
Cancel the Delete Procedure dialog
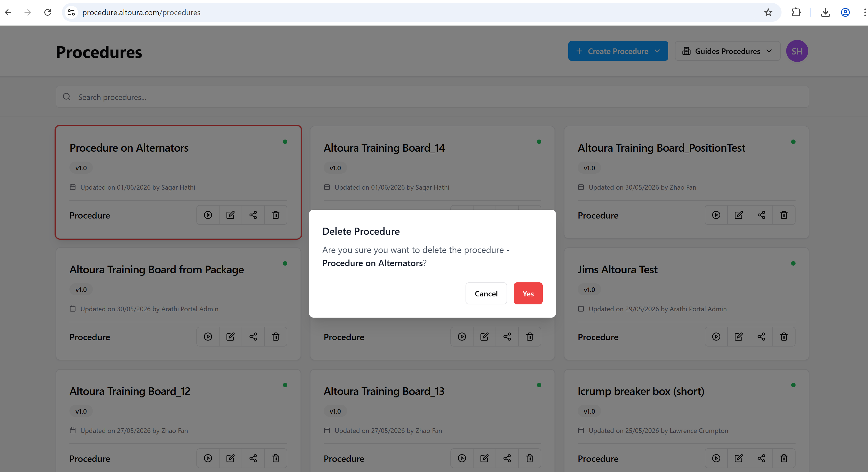486,294
